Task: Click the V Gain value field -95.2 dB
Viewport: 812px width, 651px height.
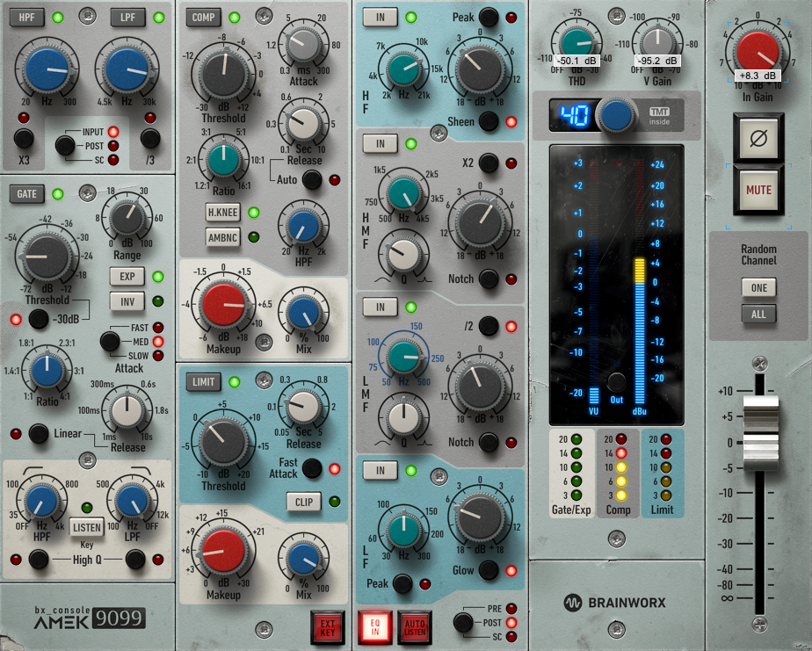Action: [657, 61]
